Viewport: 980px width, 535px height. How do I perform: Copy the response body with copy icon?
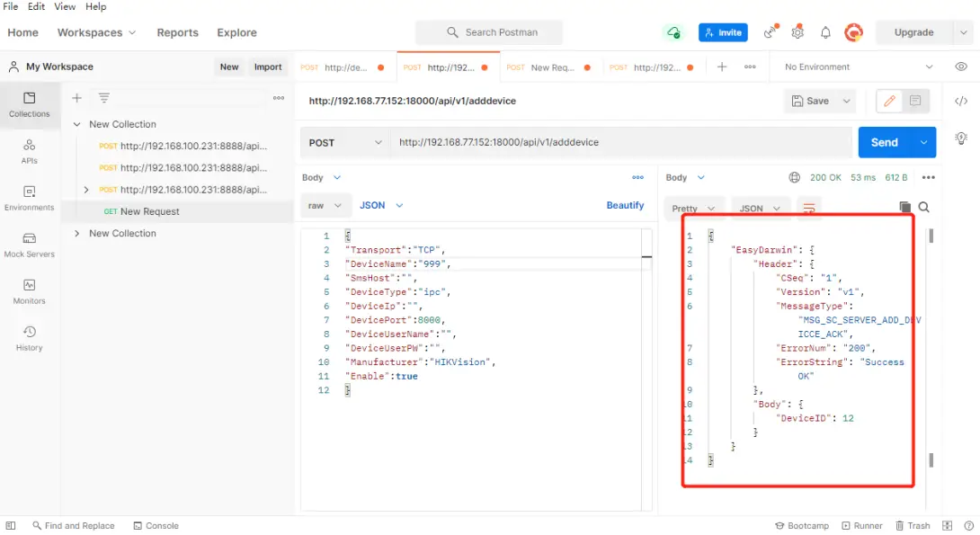point(904,207)
